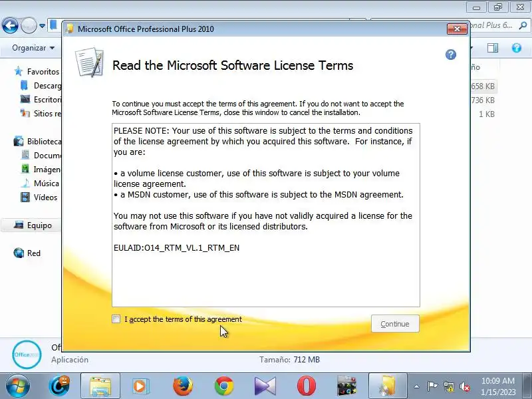Click the 736 KB file size entry
532x399 pixels.
tap(483, 100)
